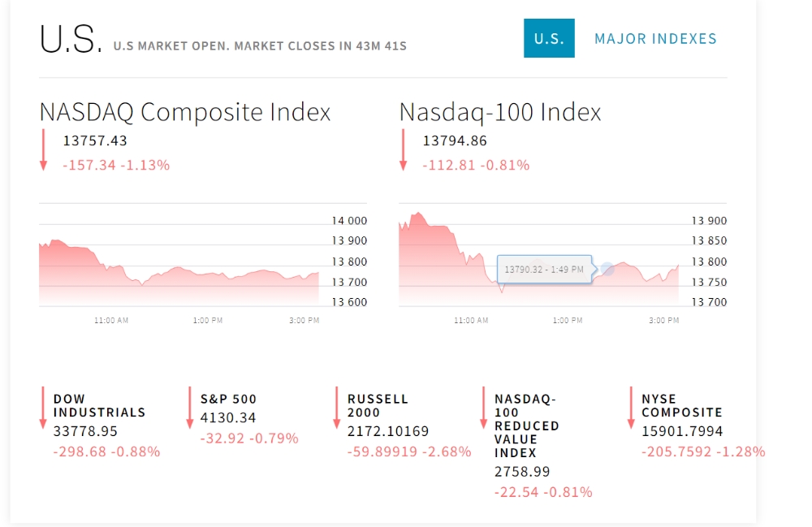Open the Russell 2000 index link
The image size is (812, 527).
coord(378,405)
